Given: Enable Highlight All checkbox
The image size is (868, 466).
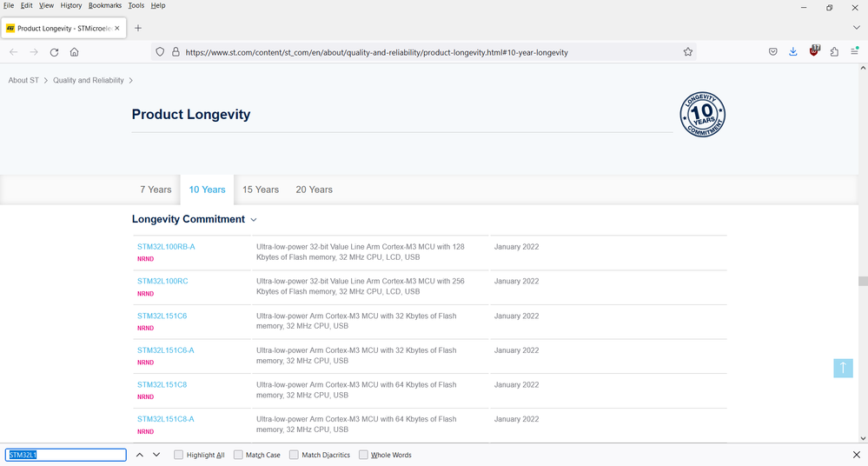Looking at the screenshot, I should pyautogui.click(x=178, y=455).
